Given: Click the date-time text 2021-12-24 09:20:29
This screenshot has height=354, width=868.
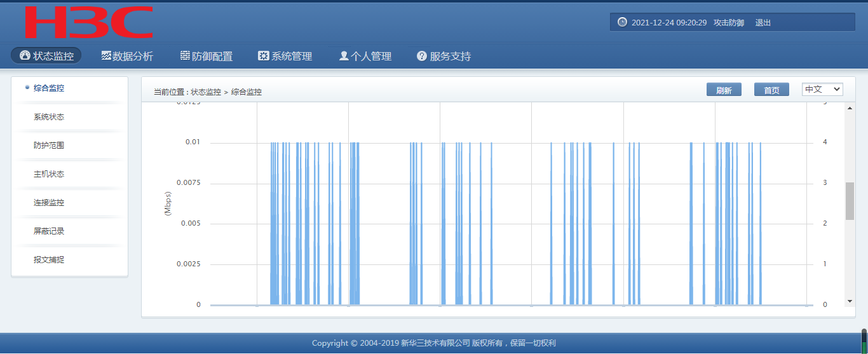Looking at the screenshot, I should pyautogui.click(x=669, y=22).
